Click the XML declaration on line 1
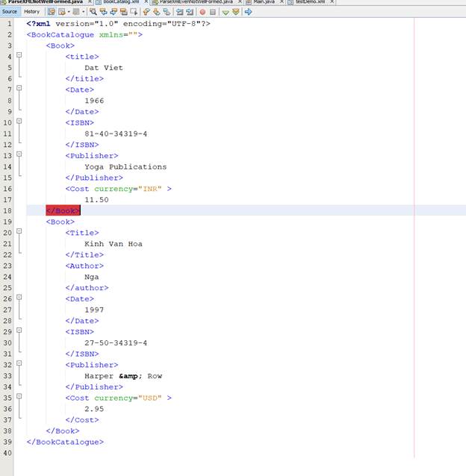The height and width of the screenshot is (476, 466). 118,24
